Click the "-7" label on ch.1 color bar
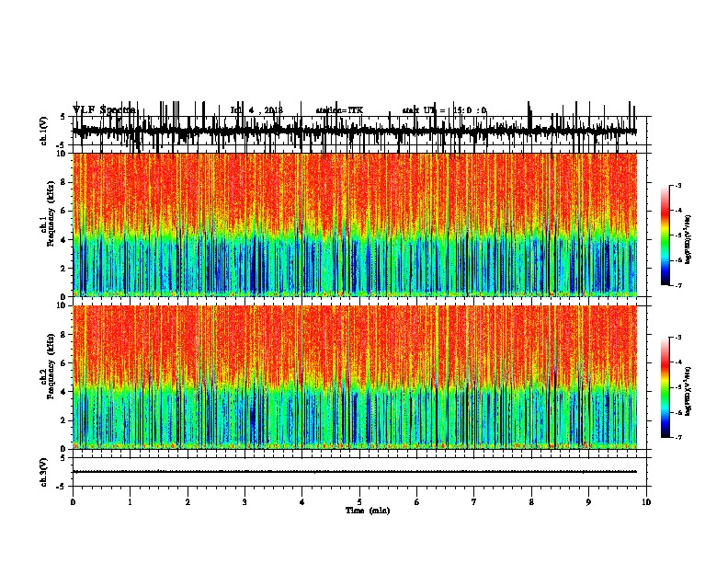The height and width of the screenshot is (563, 728). click(677, 285)
